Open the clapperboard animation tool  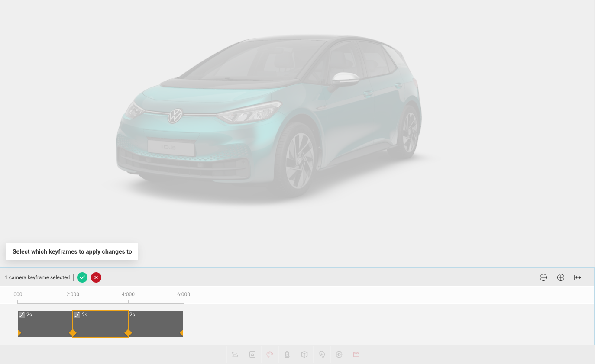point(356,354)
